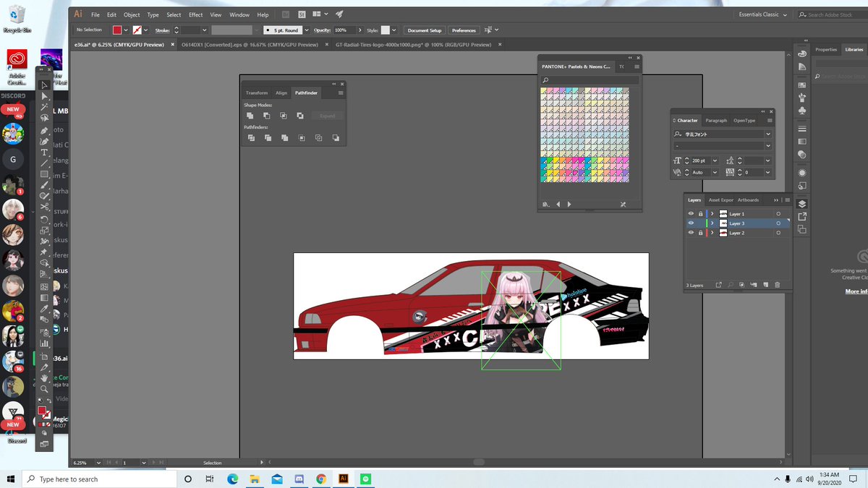868x488 pixels.
Task: Click the Minus Front shape mode icon
Action: [x=266, y=116]
